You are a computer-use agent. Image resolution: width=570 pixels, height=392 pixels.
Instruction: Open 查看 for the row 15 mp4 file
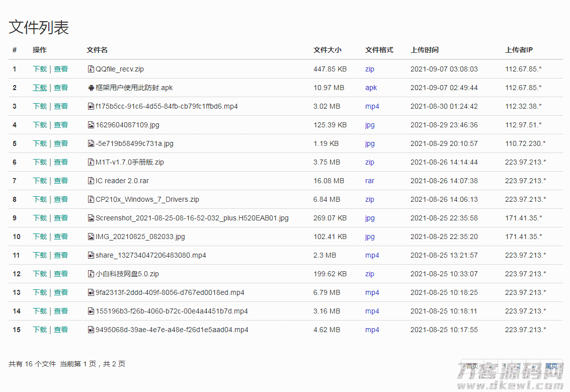61,330
